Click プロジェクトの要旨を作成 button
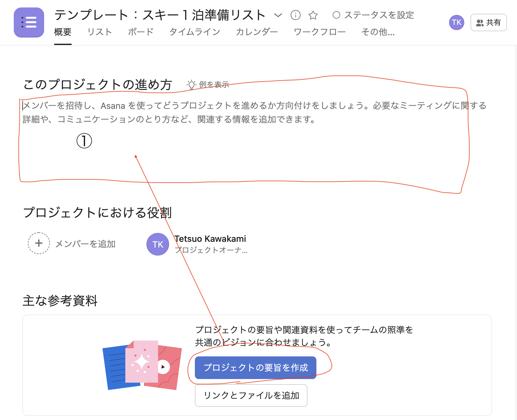517x420 pixels. click(x=256, y=368)
